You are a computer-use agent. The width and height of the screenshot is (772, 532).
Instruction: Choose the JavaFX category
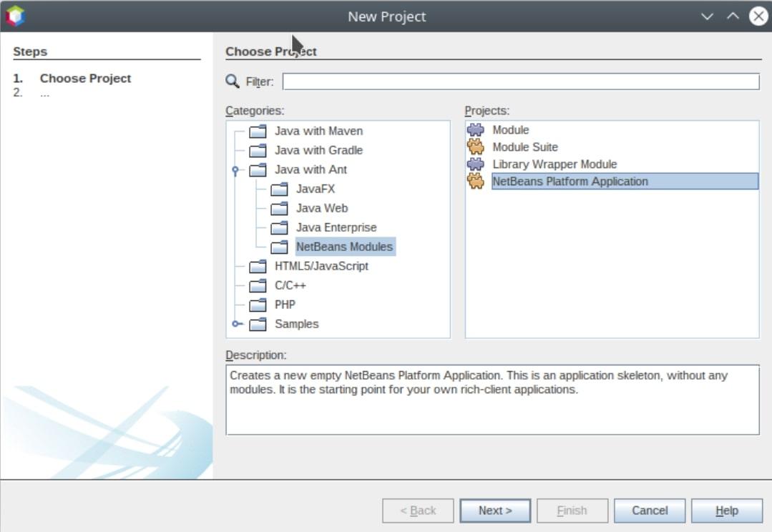(x=315, y=189)
